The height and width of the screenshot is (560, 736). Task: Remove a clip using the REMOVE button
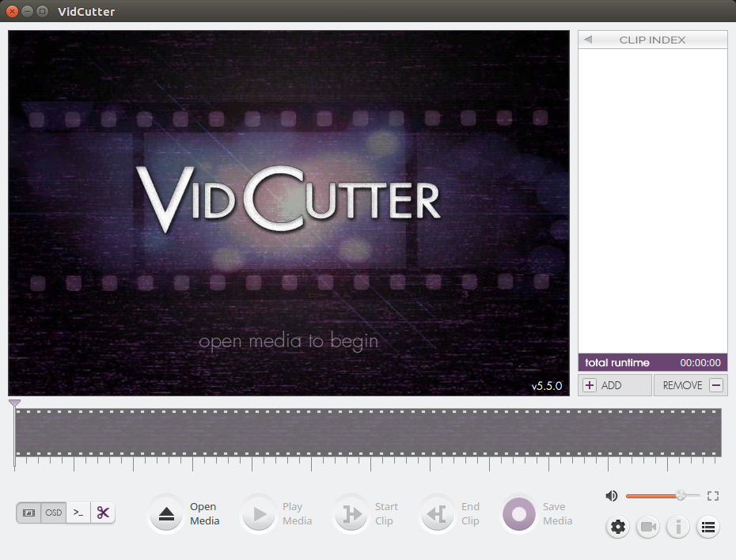click(x=690, y=385)
